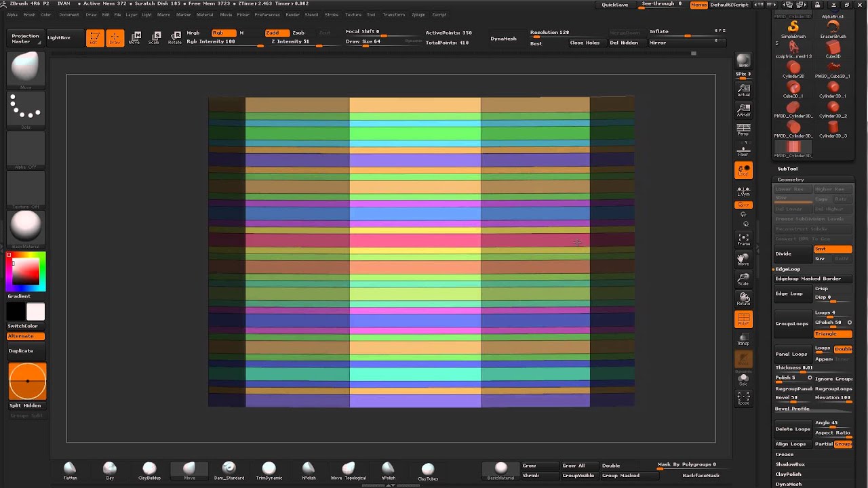Click the Xpose icon

pyautogui.click(x=743, y=399)
